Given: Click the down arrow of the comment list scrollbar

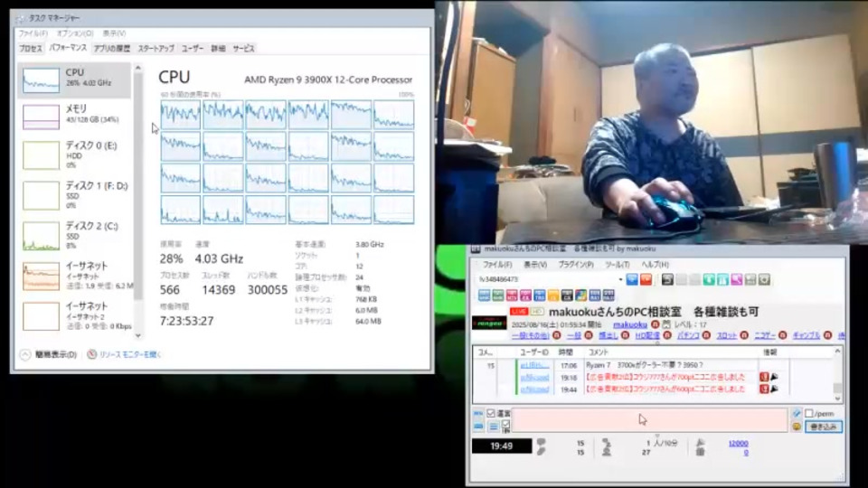Looking at the screenshot, I should (837, 399).
